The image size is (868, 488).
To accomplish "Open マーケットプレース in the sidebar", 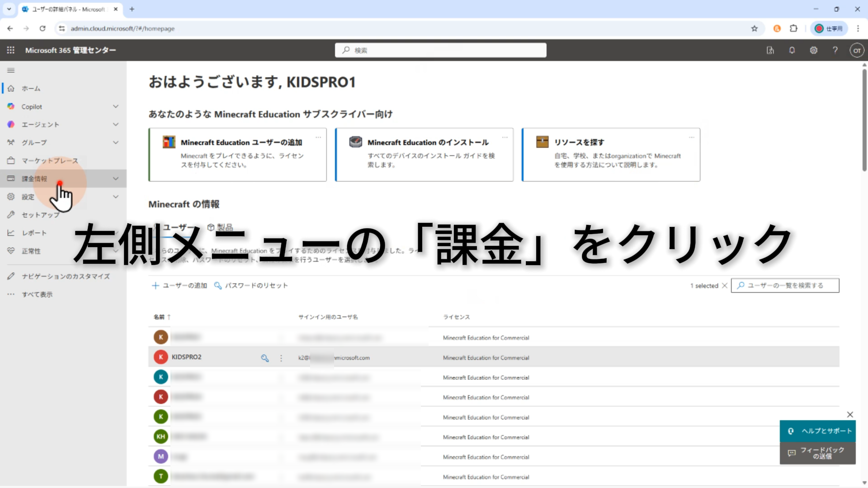I will [x=50, y=160].
